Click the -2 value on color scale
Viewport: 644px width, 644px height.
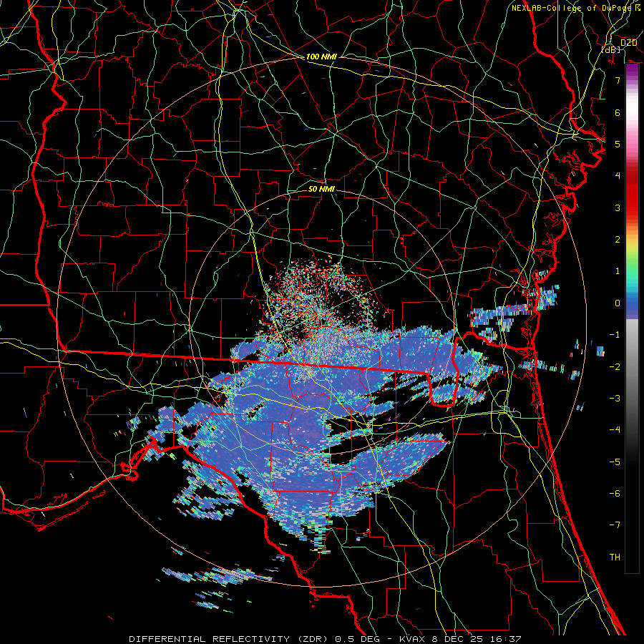coord(615,366)
